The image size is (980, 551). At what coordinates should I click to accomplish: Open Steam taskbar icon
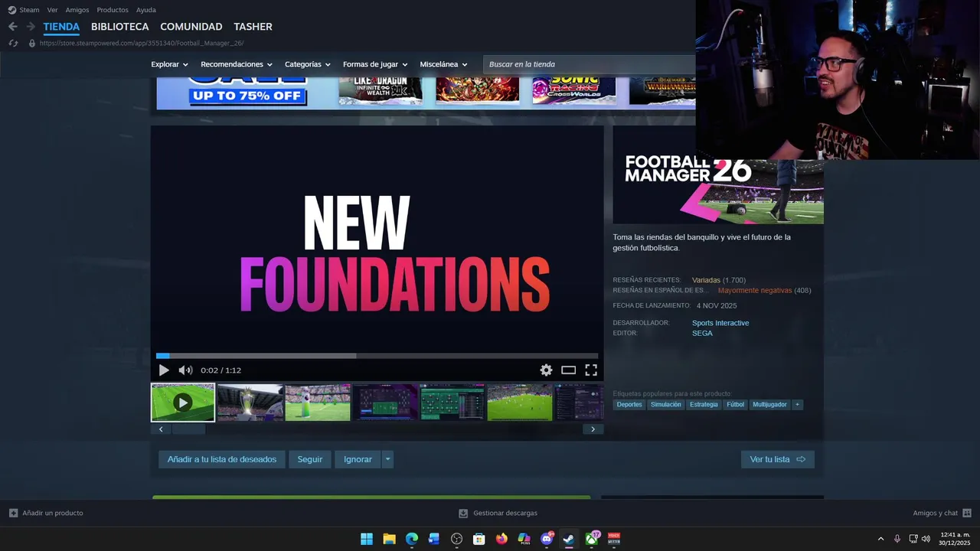pos(569,539)
